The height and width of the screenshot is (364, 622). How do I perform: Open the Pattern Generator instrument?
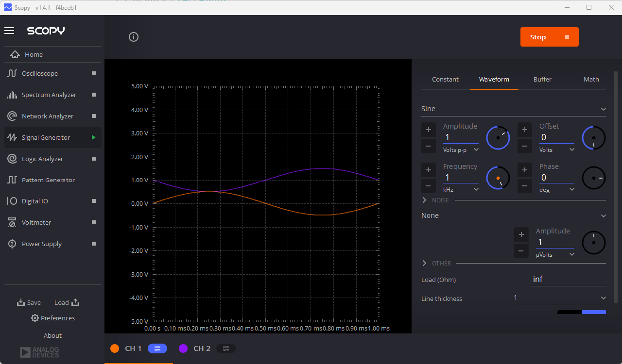[49, 180]
